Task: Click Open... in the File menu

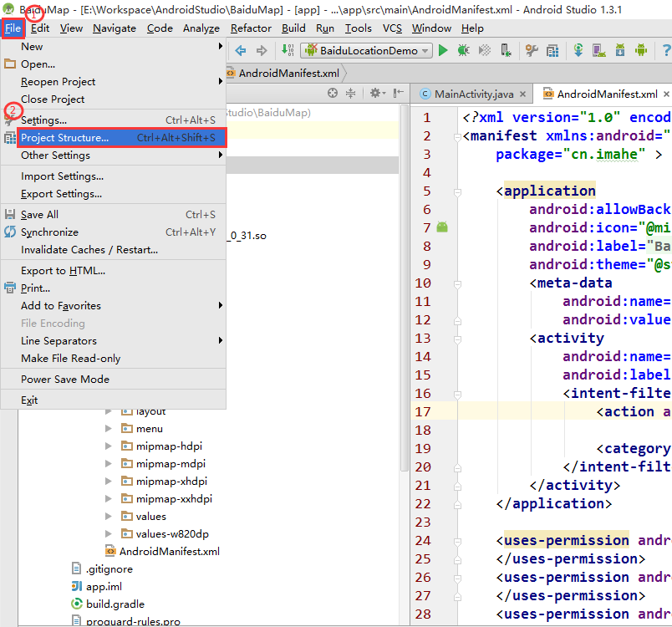Action: 113,64
